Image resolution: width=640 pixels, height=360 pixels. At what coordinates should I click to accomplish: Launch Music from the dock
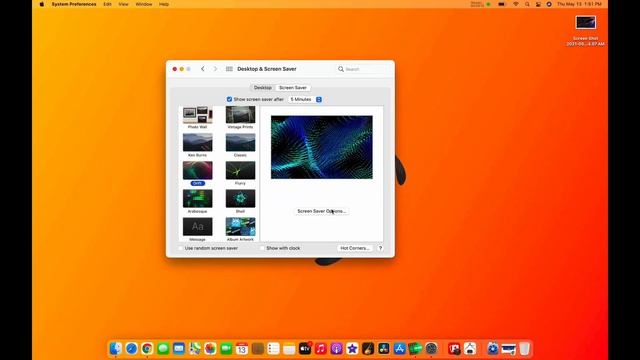[x=321, y=349]
